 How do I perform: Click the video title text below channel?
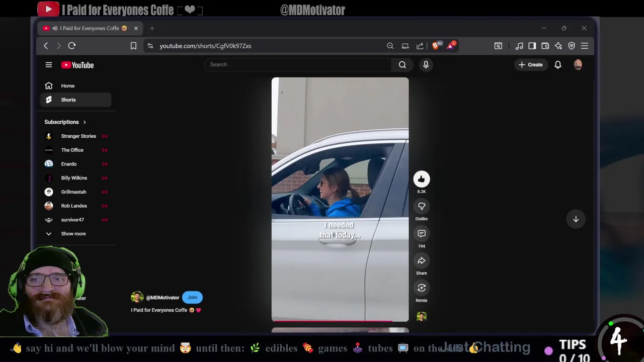[x=166, y=310]
